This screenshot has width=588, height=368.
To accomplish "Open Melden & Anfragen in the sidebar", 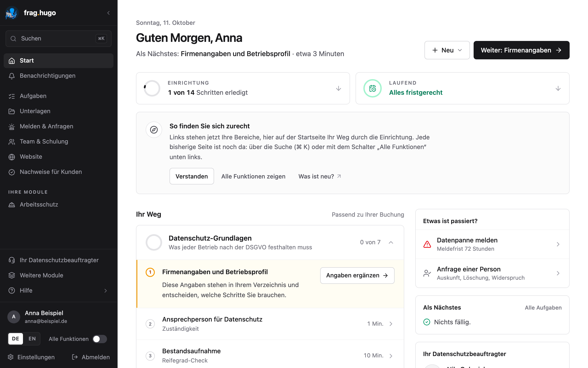I will [x=59, y=126].
